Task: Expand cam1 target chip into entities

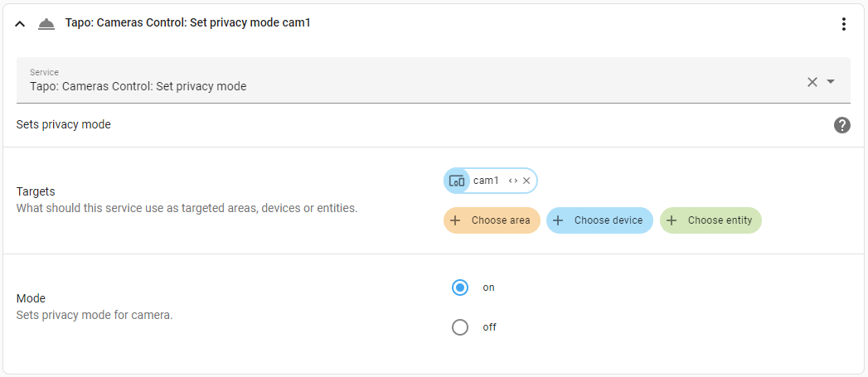Action: (x=513, y=181)
